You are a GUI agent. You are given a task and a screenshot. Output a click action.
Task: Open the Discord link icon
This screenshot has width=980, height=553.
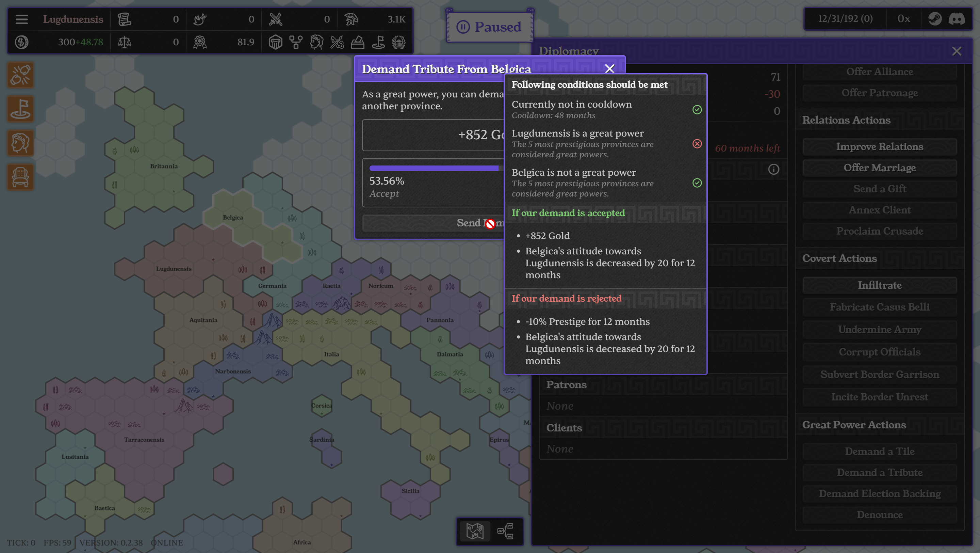point(957,19)
